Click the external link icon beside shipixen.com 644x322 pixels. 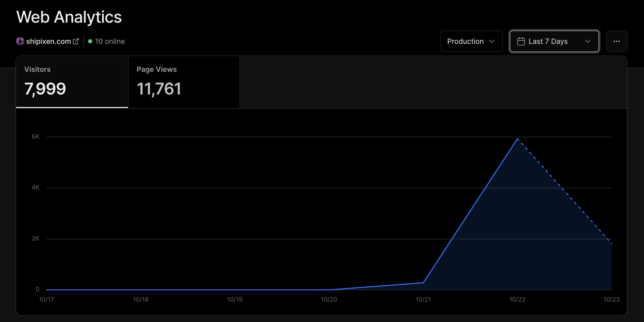point(76,41)
